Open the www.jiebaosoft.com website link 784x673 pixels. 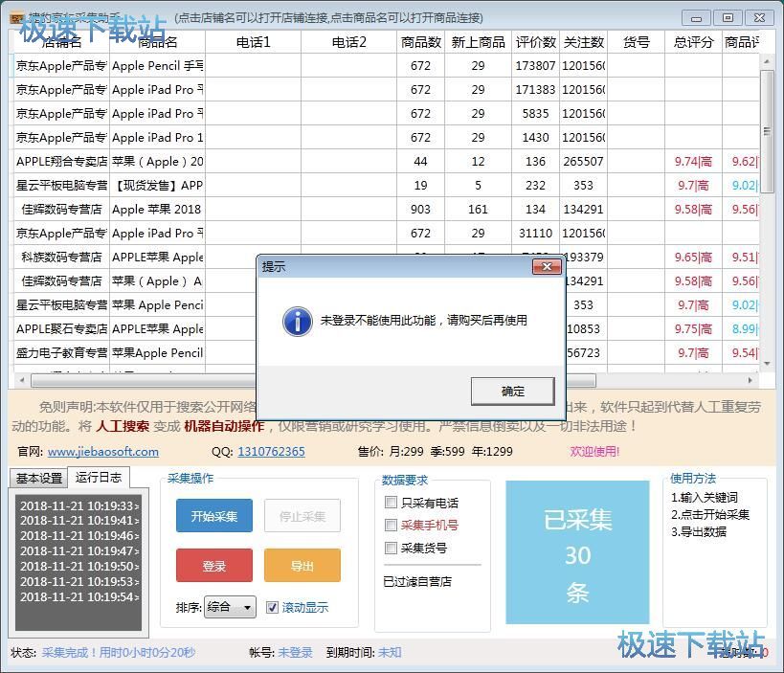(103, 452)
